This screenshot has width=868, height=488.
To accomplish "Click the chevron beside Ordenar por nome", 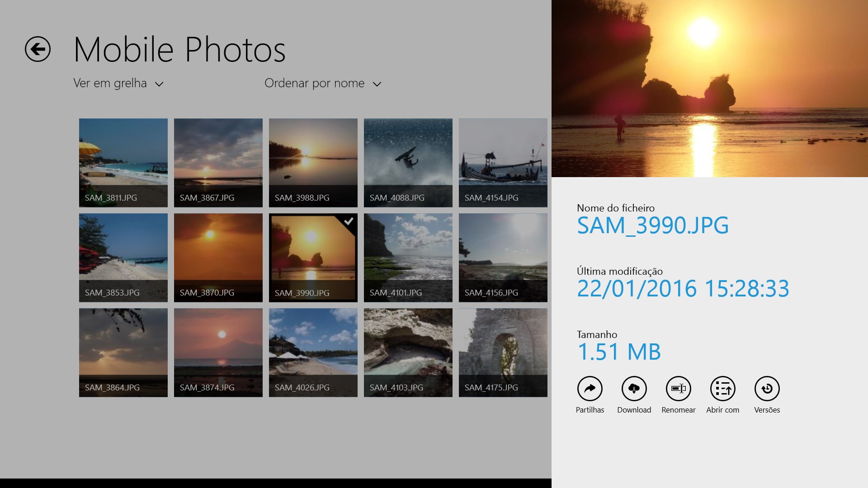I will click(x=377, y=84).
